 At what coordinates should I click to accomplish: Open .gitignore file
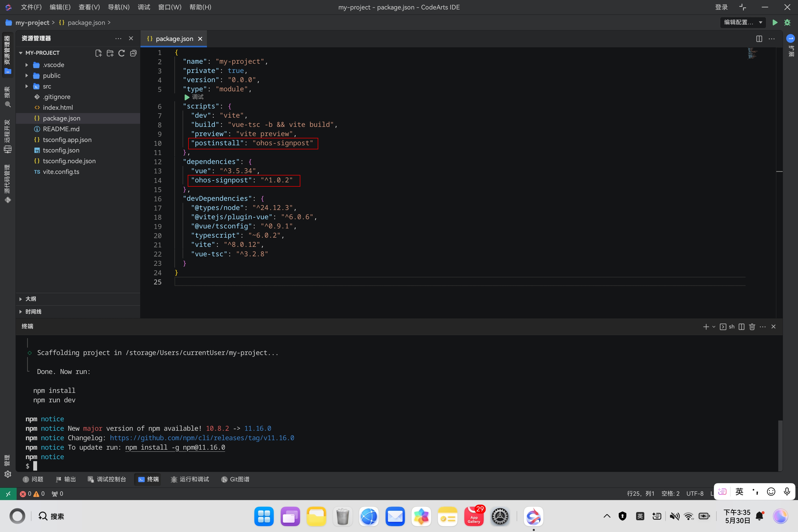click(x=57, y=97)
